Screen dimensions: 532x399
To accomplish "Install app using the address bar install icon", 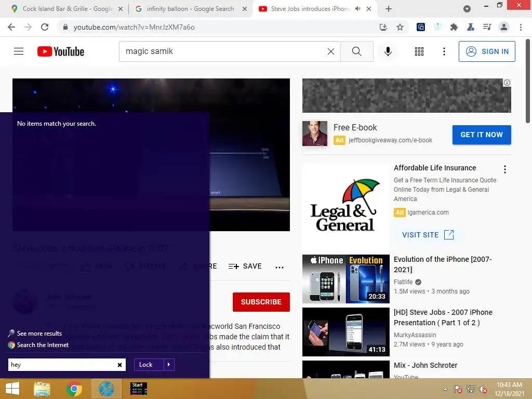I will pos(383,27).
